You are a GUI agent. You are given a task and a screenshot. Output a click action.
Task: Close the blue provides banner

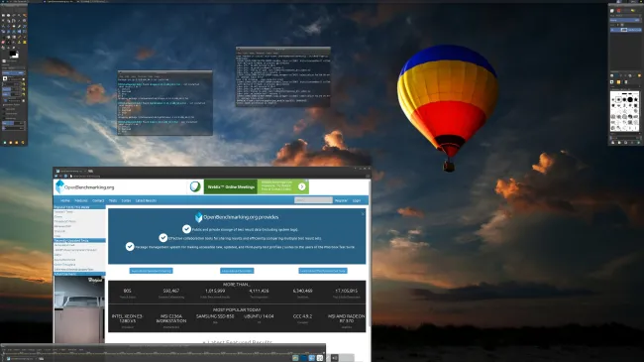click(x=363, y=213)
